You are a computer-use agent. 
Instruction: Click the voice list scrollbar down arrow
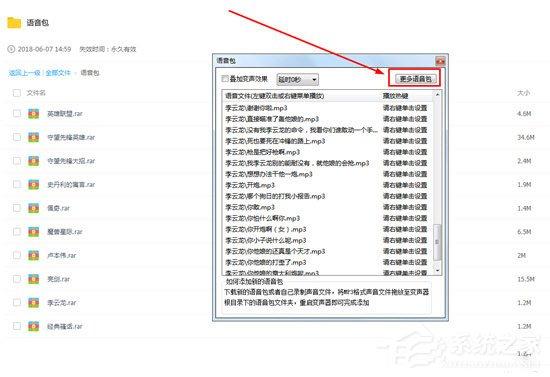pyautogui.click(x=437, y=270)
